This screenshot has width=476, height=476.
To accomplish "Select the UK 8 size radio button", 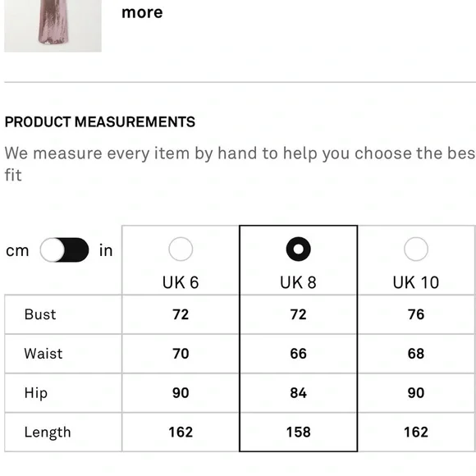I will (299, 249).
